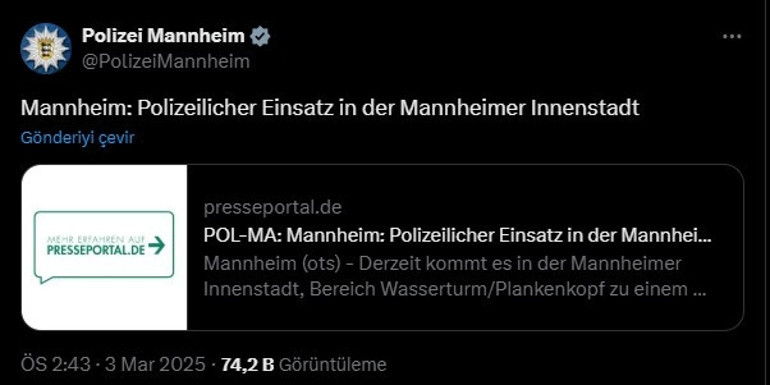770x385 pixels.
Task: Open the ÖS 2:43 · 3 Mar 2025 timestamp
Action: pyautogui.click(x=113, y=364)
